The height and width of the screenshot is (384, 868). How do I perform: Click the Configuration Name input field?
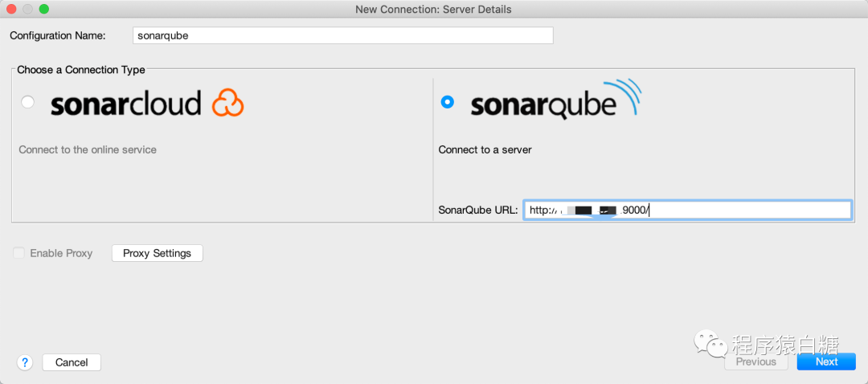point(343,35)
